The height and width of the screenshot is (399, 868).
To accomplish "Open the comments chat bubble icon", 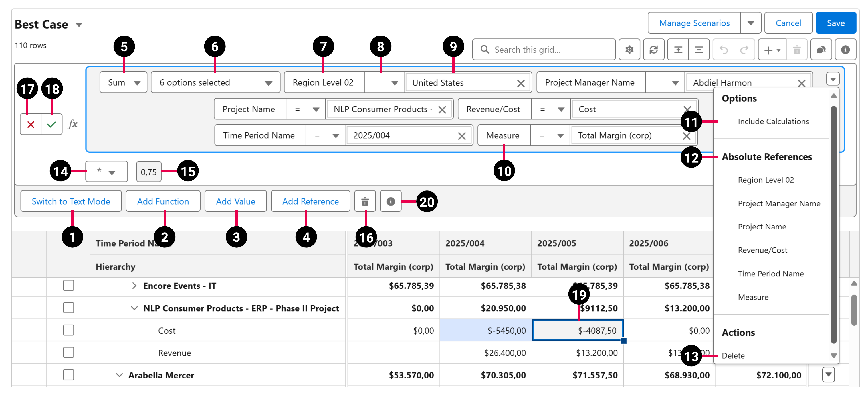I will point(821,49).
